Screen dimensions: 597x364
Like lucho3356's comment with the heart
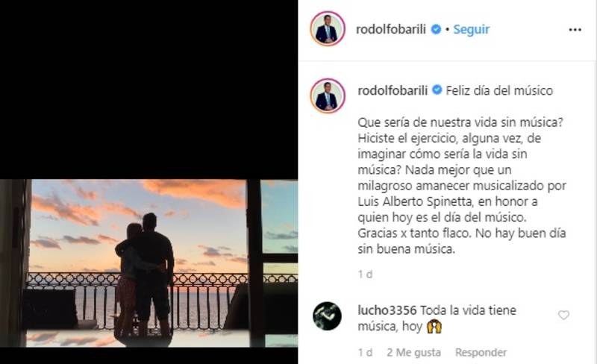(x=563, y=316)
